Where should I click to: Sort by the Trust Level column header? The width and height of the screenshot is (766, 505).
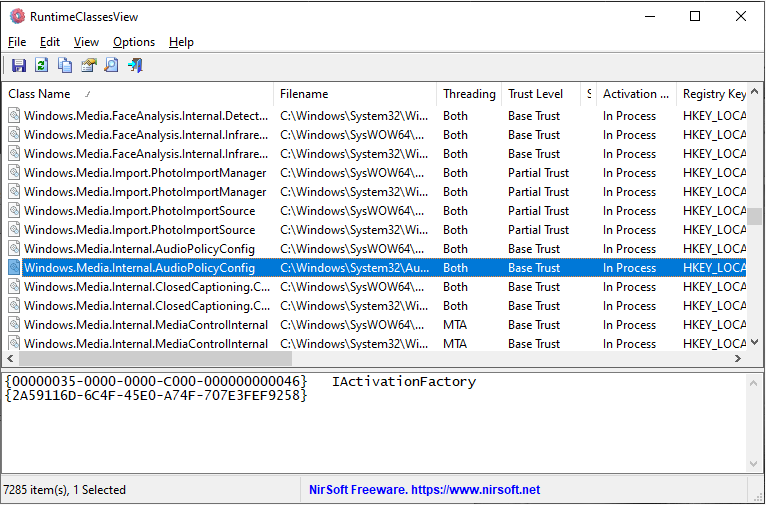541,94
